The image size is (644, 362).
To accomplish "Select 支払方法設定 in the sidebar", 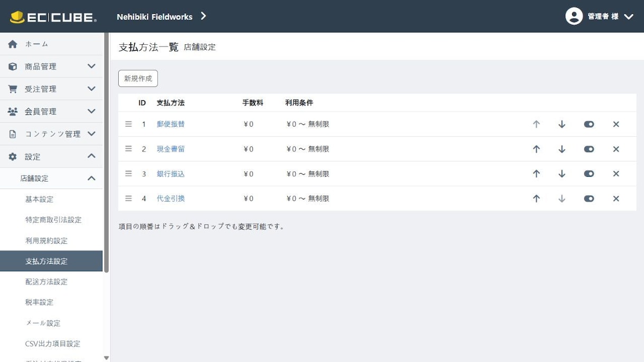I will [x=51, y=261].
